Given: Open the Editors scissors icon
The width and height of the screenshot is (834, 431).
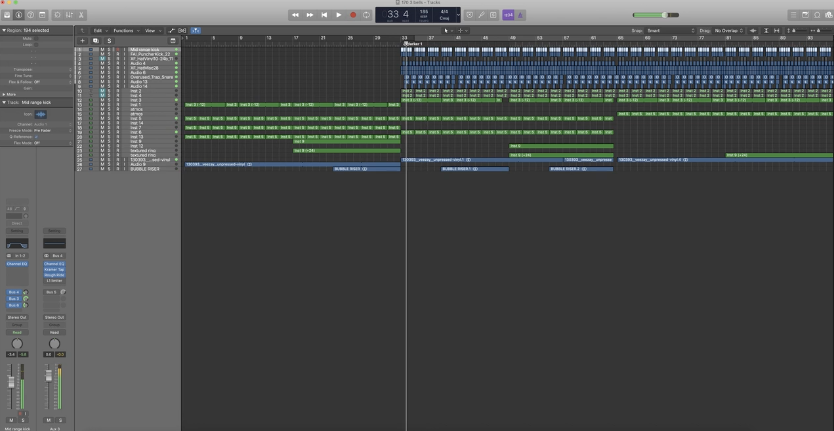Looking at the screenshot, I should [x=81, y=15].
